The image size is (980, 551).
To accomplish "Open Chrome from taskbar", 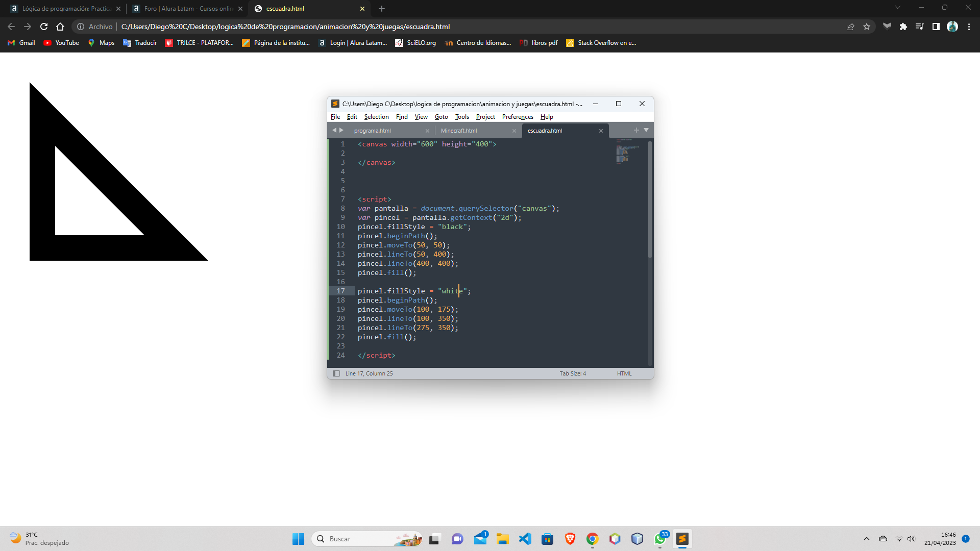I will pyautogui.click(x=593, y=539).
